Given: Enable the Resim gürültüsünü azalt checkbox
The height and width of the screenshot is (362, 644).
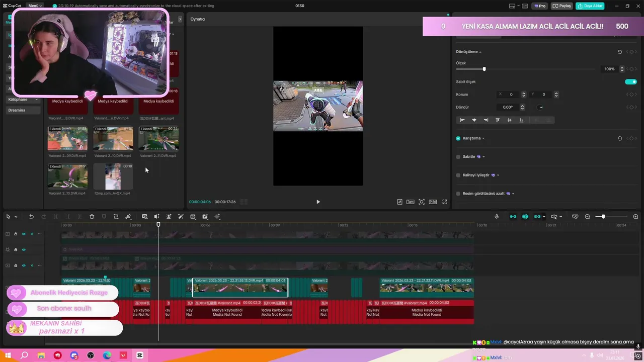Looking at the screenshot, I should (458, 194).
